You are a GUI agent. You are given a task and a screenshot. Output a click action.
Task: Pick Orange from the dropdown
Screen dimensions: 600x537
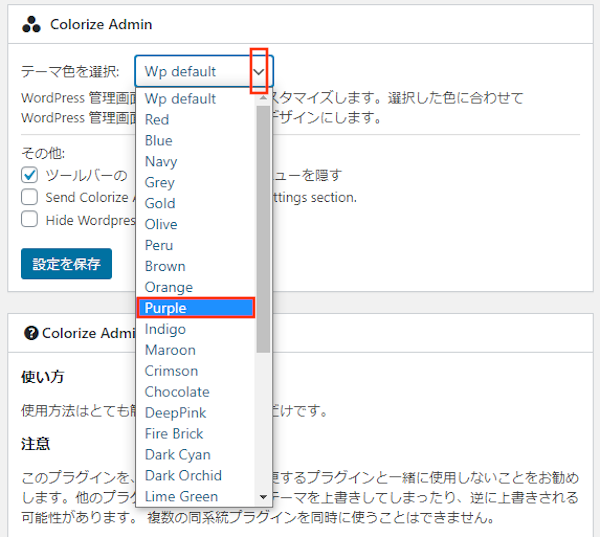(196, 287)
